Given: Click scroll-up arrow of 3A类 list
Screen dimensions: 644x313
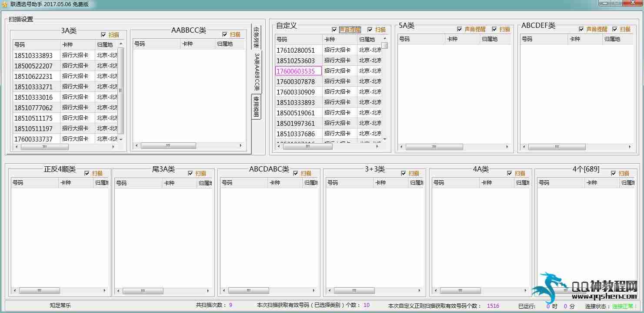Looking at the screenshot, I should point(121,44).
